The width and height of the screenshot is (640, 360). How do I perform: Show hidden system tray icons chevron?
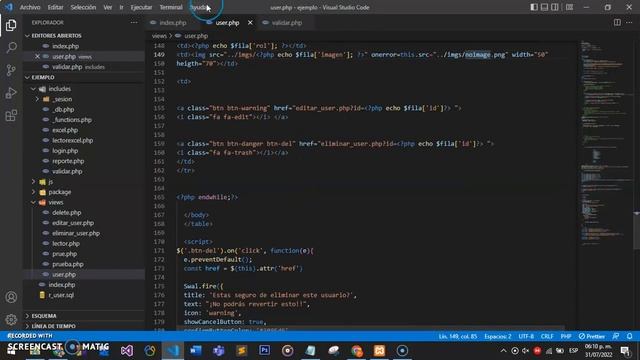tap(504, 351)
